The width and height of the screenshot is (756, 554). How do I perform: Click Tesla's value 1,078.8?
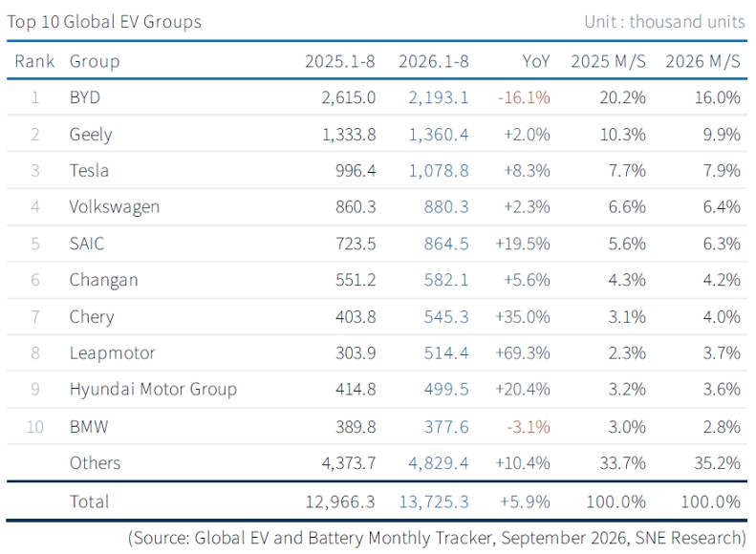tap(439, 171)
